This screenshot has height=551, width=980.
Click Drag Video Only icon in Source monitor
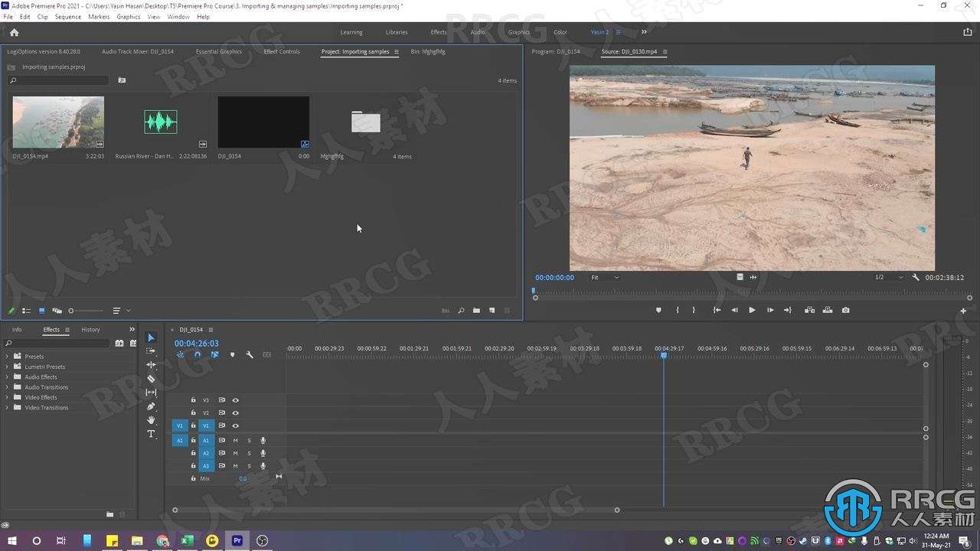pos(740,277)
